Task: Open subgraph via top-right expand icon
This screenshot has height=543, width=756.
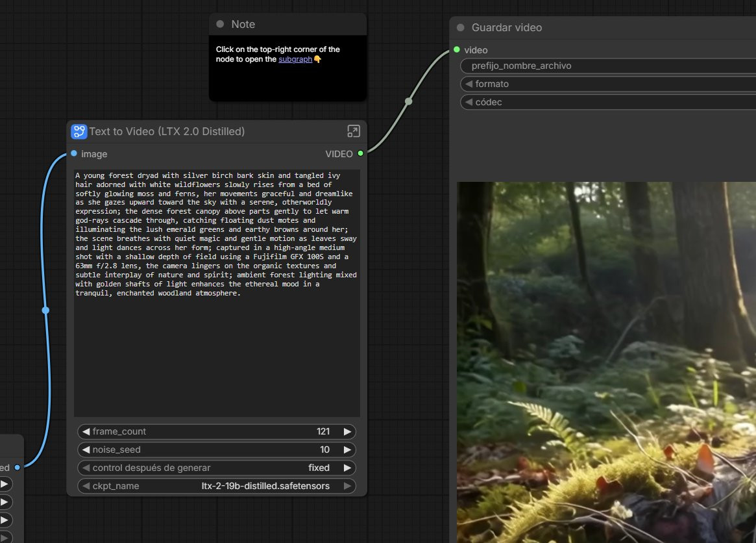Action: coord(354,131)
